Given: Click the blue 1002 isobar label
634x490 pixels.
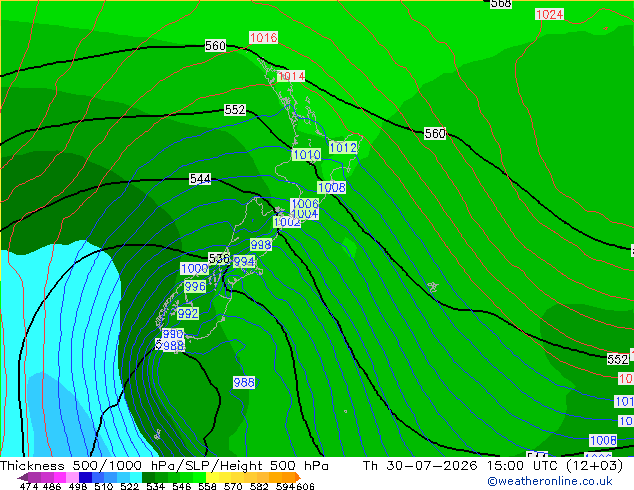Looking at the screenshot, I should click(287, 222).
